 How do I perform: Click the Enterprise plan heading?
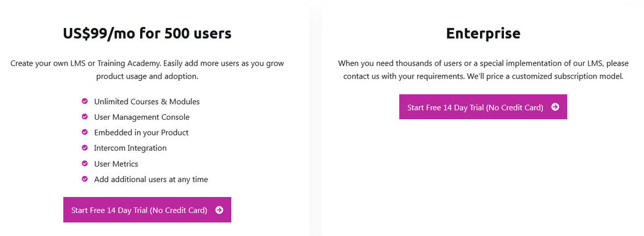[x=483, y=33]
